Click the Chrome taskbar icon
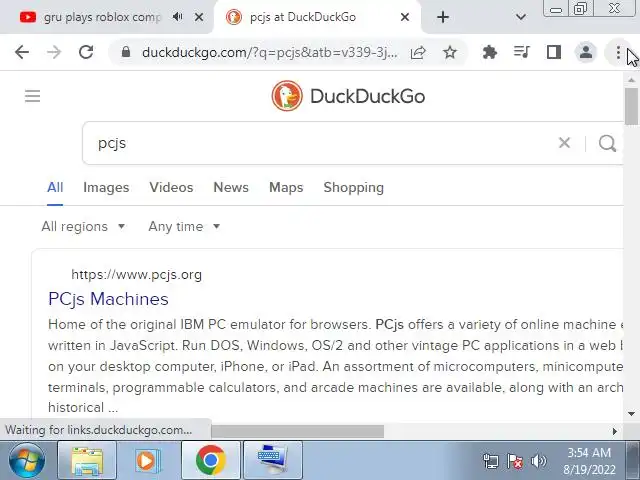The height and width of the screenshot is (480, 640). (211, 460)
